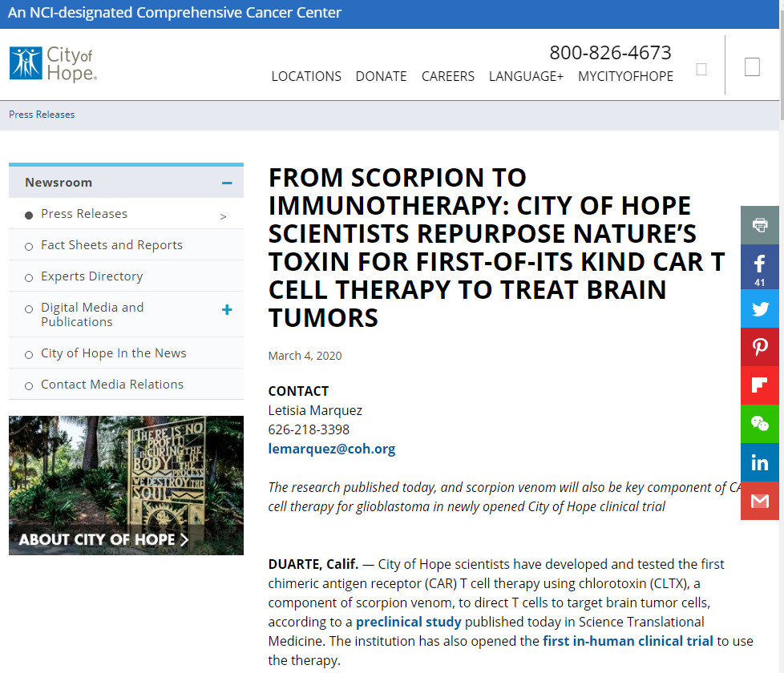Click contact name Letisia Marquez
The image size is (784, 673).
pos(315,410)
